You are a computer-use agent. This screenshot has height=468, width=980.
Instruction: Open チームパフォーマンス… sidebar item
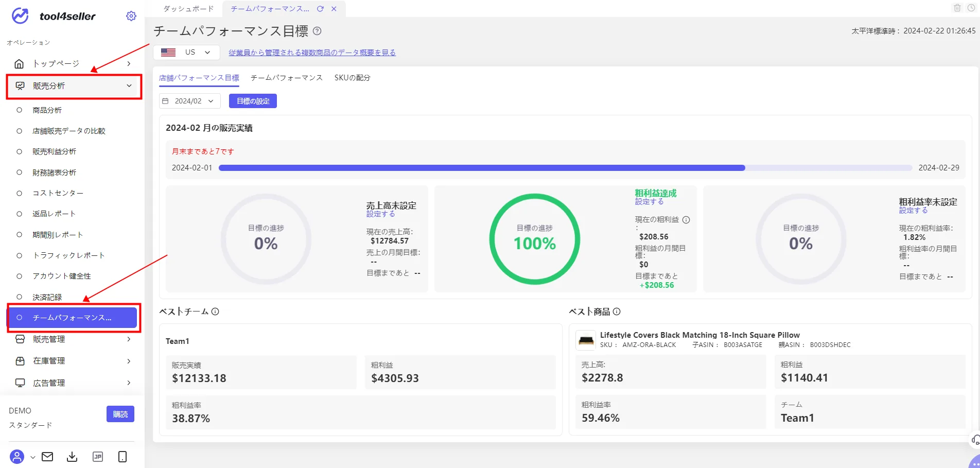(x=73, y=318)
